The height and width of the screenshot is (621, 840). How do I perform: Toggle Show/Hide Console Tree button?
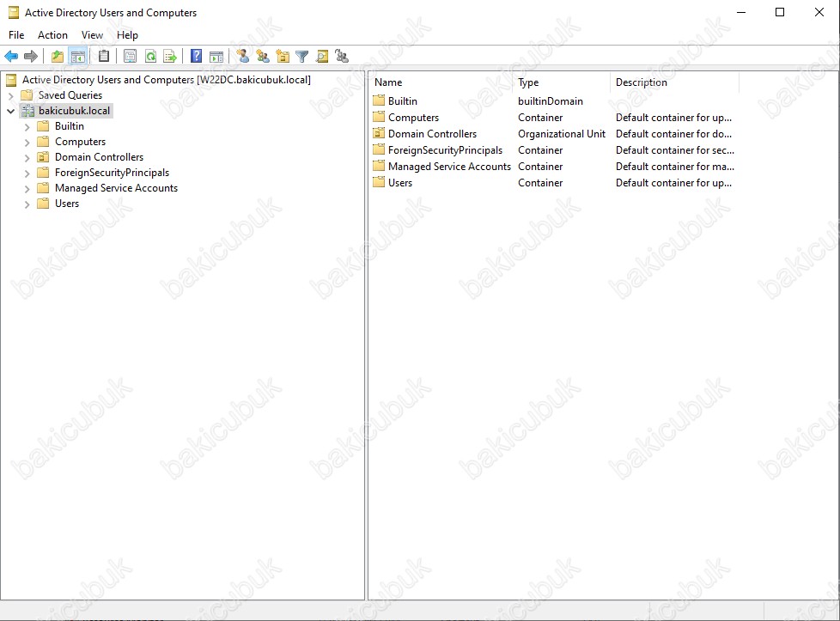[x=78, y=57]
